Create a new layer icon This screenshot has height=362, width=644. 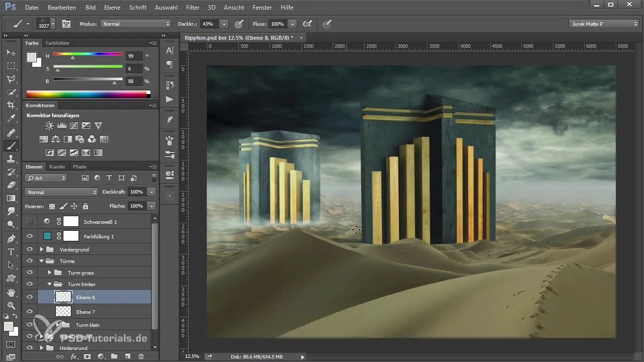128,356
